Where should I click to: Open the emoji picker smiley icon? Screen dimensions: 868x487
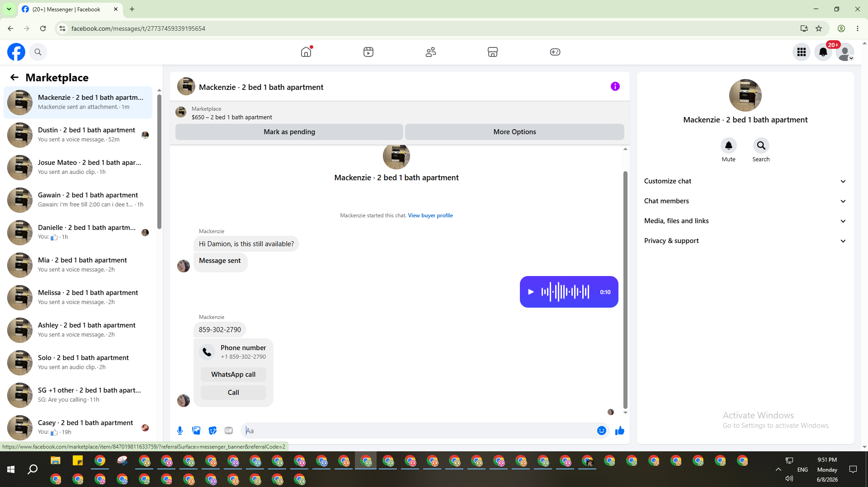pos(602,431)
